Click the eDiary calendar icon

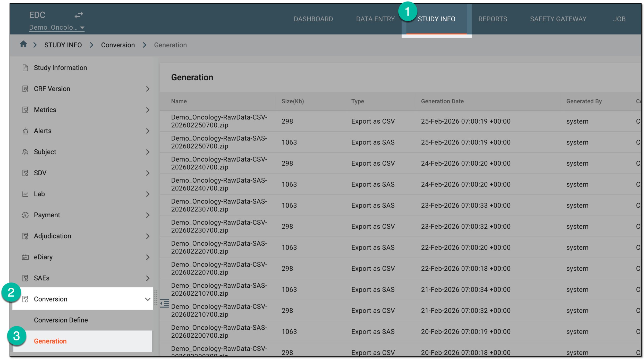pos(25,257)
